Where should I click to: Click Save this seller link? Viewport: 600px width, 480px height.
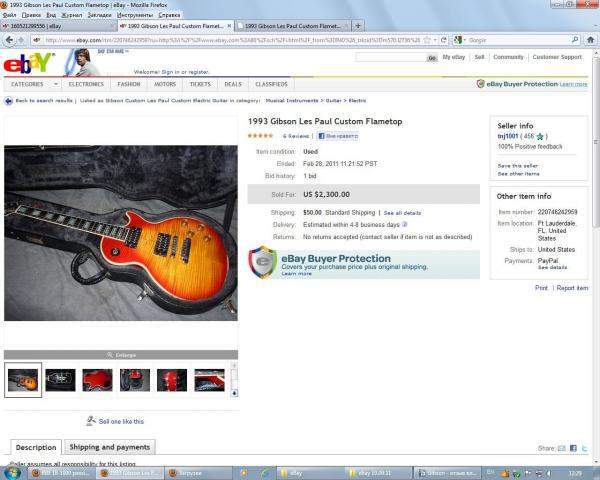[x=518, y=166]
